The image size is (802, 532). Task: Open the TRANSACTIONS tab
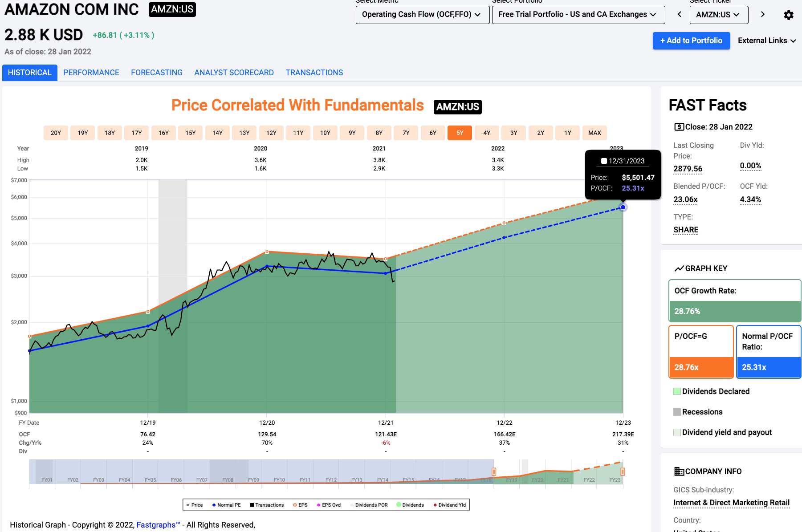click(x=314, y=73)
